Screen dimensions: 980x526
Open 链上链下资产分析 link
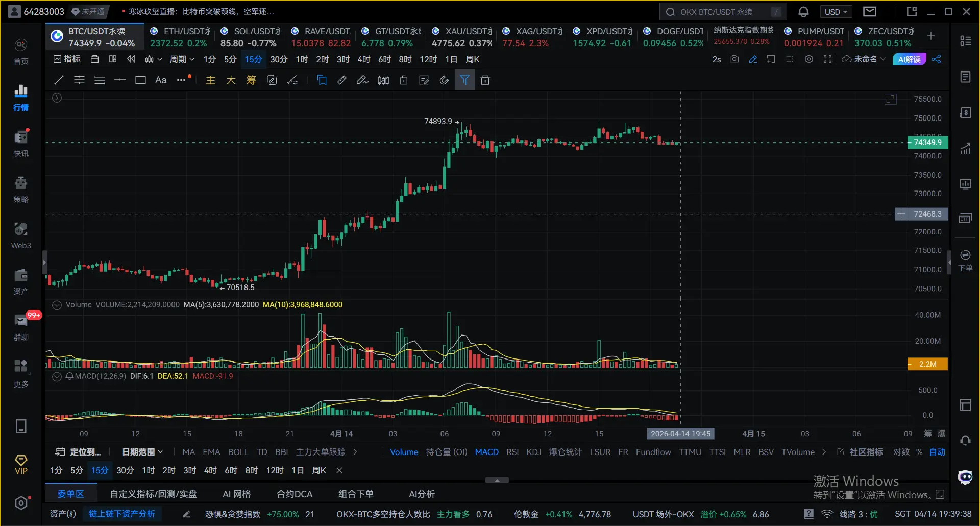click(x=121, y=514)
